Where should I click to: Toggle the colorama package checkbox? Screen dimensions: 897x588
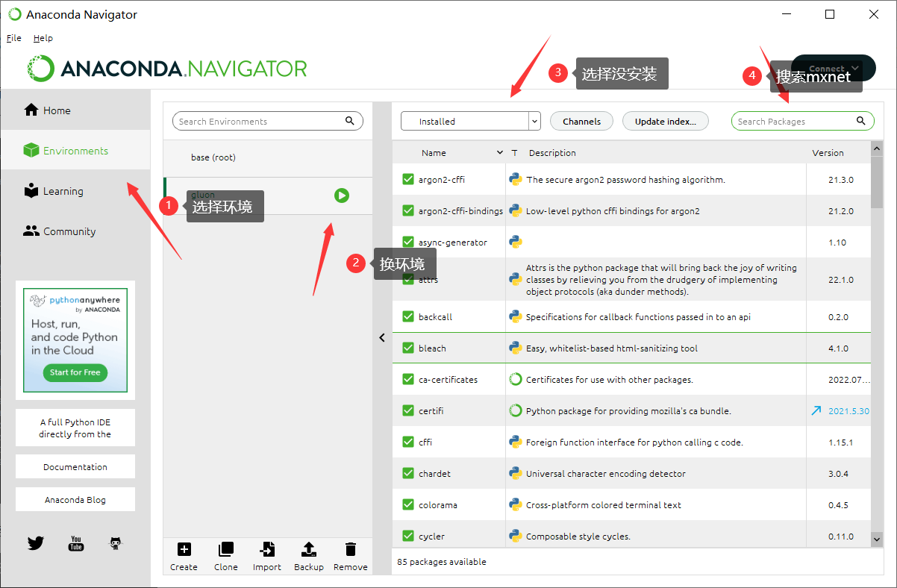click(x=407, y=504)
